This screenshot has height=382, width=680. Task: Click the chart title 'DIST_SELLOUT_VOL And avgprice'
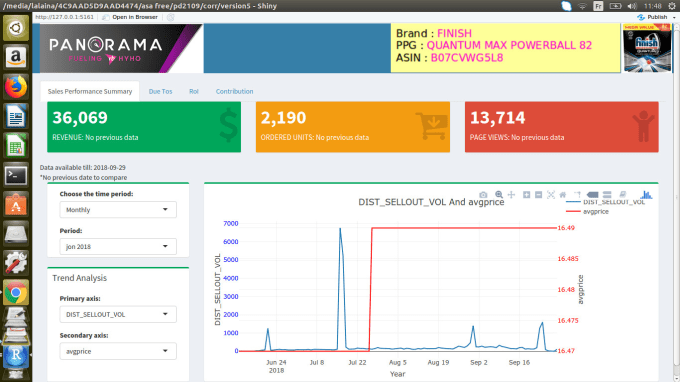431,202
